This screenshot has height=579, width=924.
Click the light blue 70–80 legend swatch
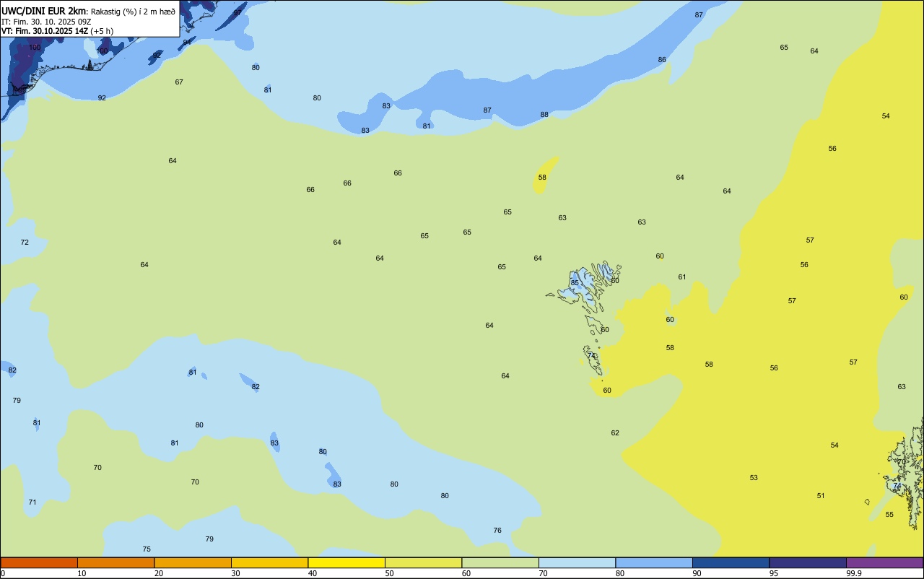[577, 562]
